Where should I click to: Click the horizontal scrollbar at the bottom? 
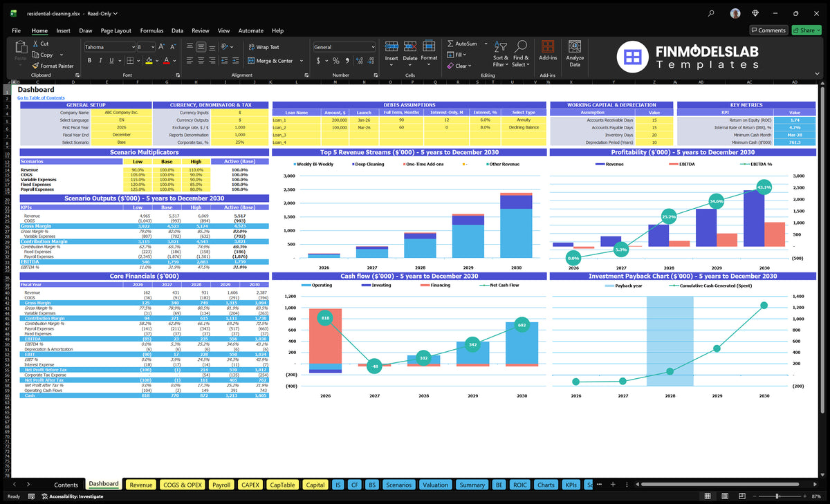point(721,485)
